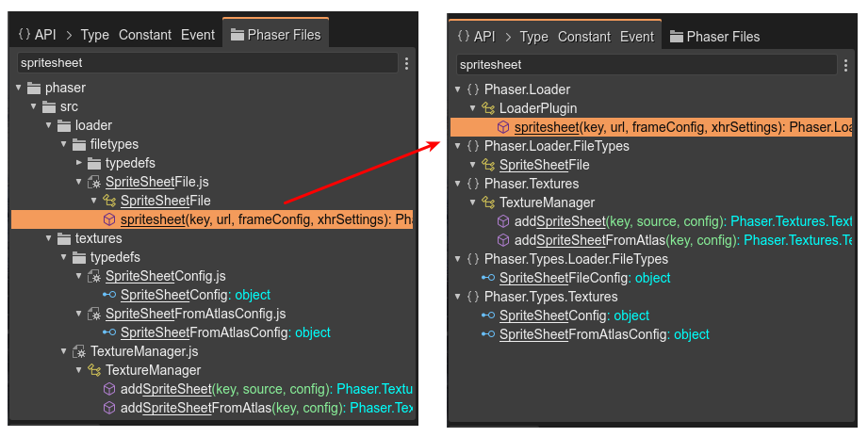Open left panel three-dot options menu
This screenshot has height=437, width=868.
coord(407,64)
